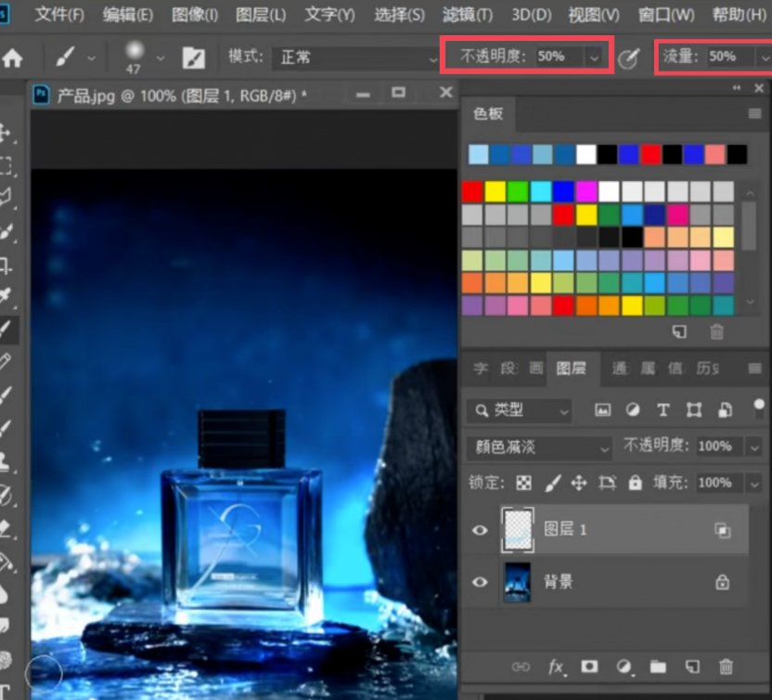Hide the 背景 layer visibility eye
772x700 pixels.
click(480, 582)
